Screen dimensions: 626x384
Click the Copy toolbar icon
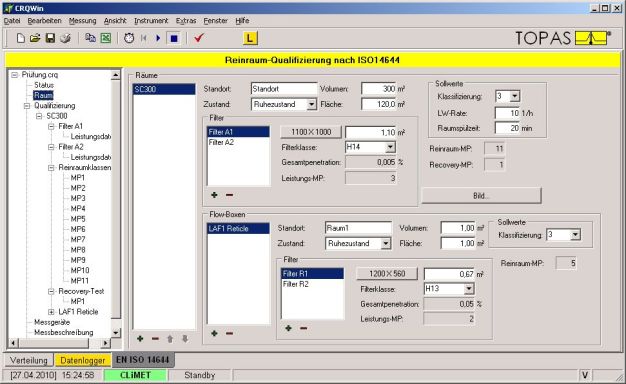91,38
